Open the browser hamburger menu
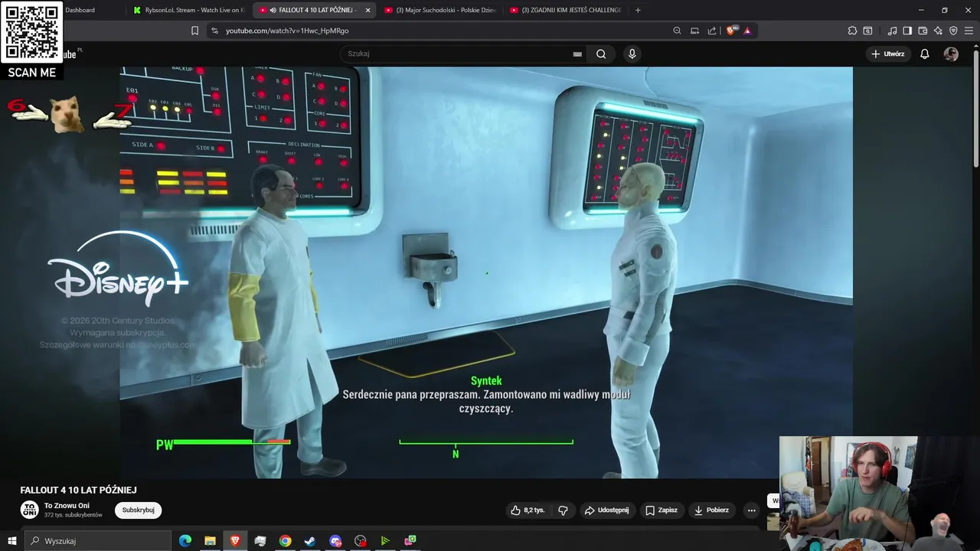 [x=969, y=31]
